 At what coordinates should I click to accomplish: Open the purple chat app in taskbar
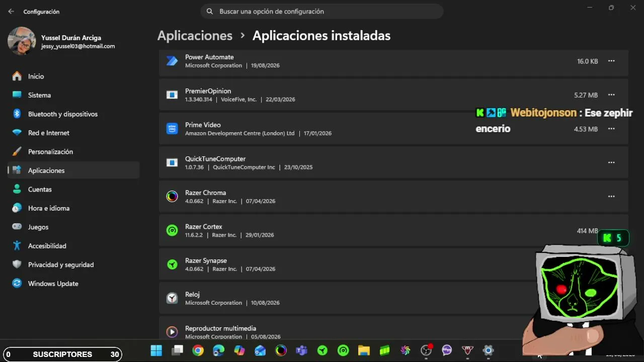(447, 350)
